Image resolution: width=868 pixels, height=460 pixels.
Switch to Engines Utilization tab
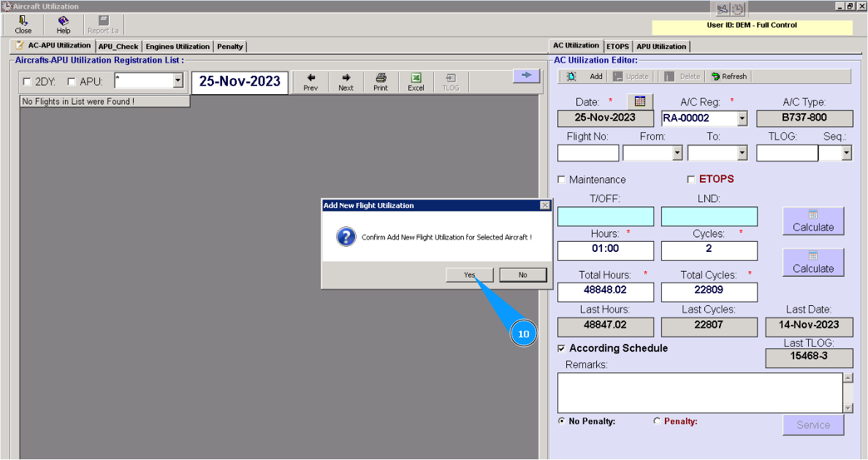tap(178, 47)
